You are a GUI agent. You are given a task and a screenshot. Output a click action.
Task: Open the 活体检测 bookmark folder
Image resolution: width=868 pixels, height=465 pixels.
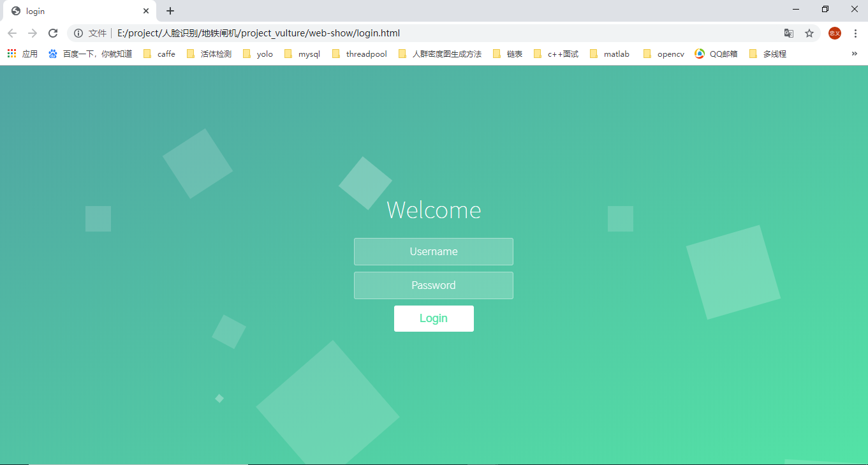(x=209, y=54)
